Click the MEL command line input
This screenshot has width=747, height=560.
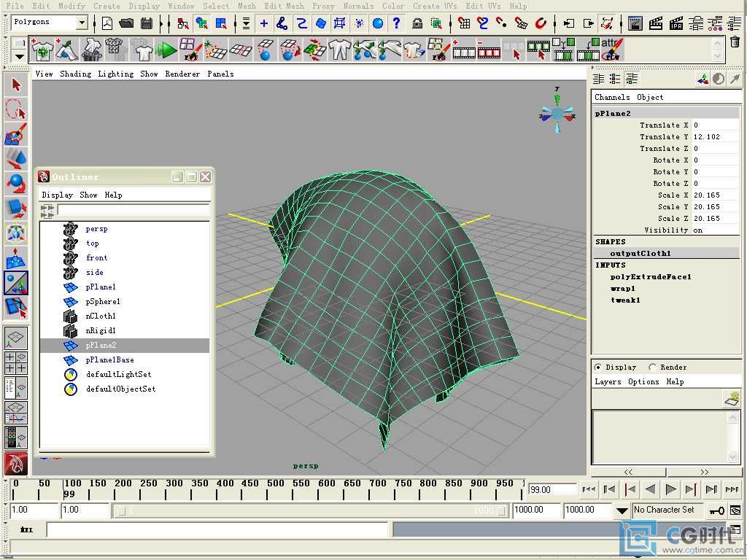pyautogui.click(x=217, y=529)
